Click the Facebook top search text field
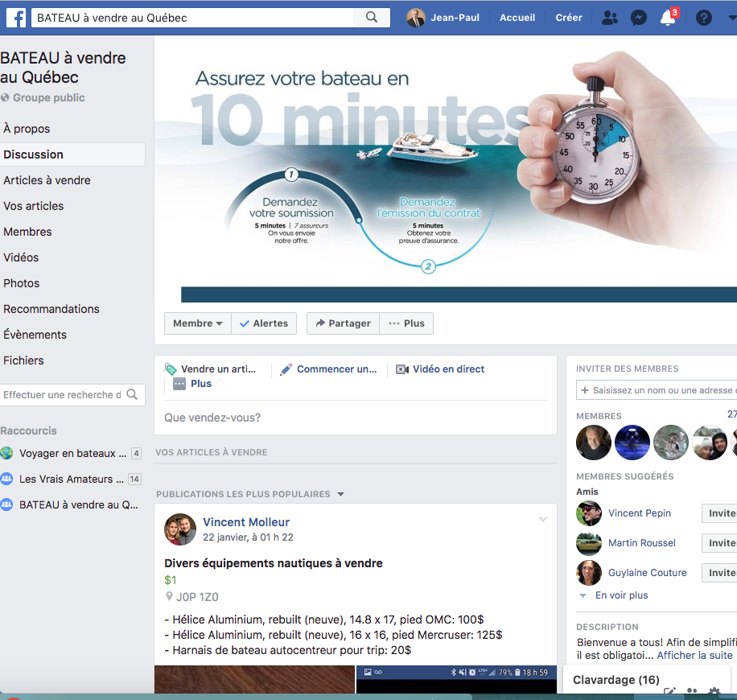This screenshot has height=700, width=737. (x=193, y=18)
